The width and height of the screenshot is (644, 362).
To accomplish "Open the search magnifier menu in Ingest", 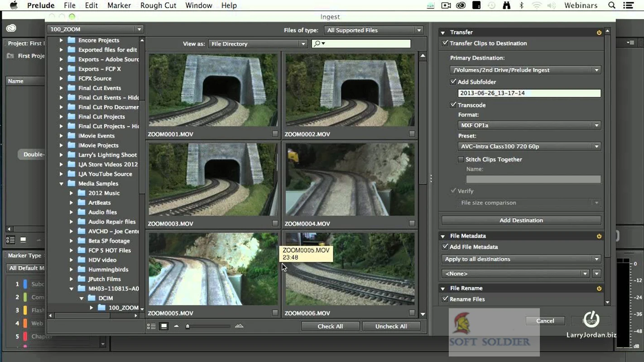I will pos(319,43).
